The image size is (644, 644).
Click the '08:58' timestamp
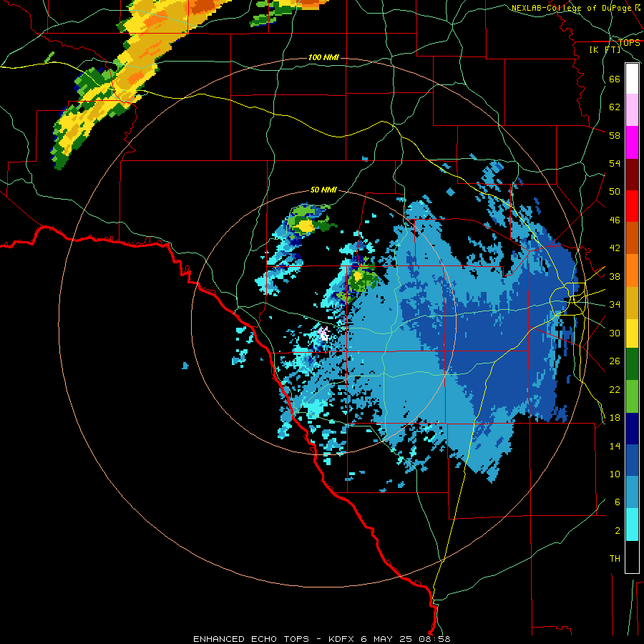click(434, 639)
